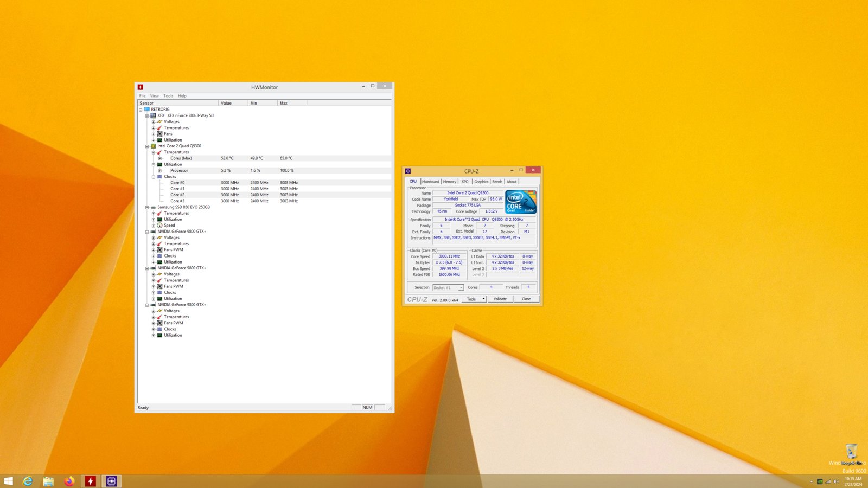The image size is (868, 488).
Task: Expand the Processor utilization row
Action: tap(160, 171)
